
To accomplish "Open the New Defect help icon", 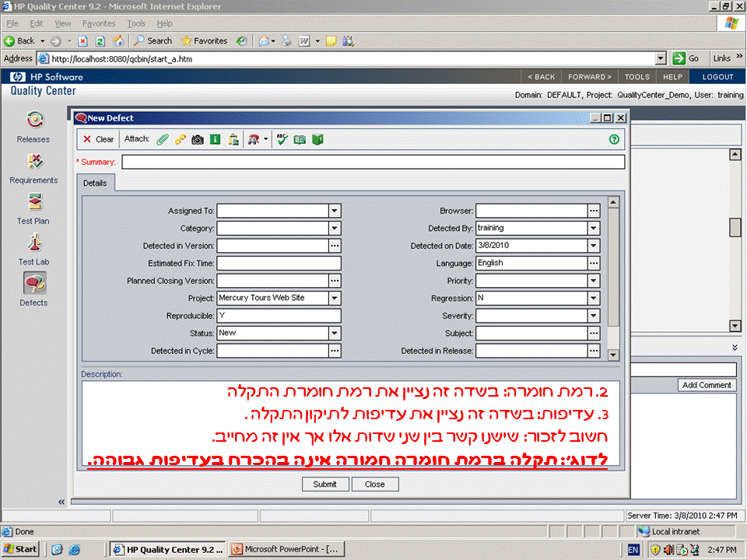I will pyautogui.click(x=614, y=139).
